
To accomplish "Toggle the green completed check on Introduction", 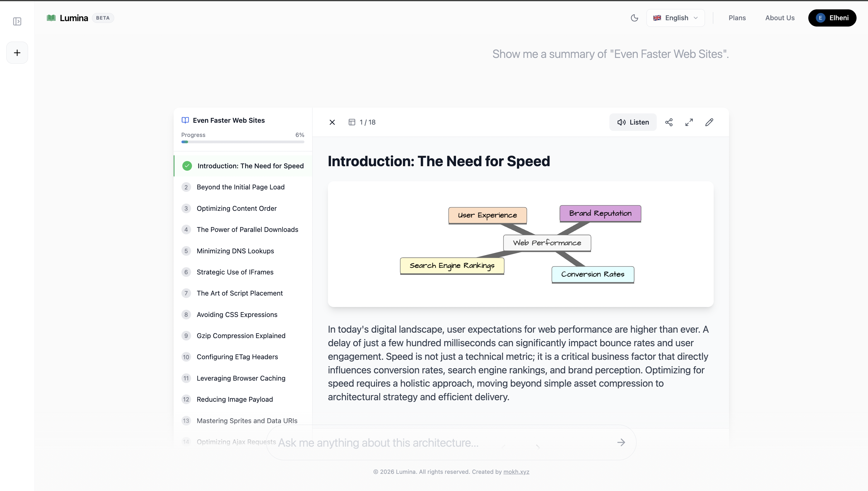I will (187, 166).
